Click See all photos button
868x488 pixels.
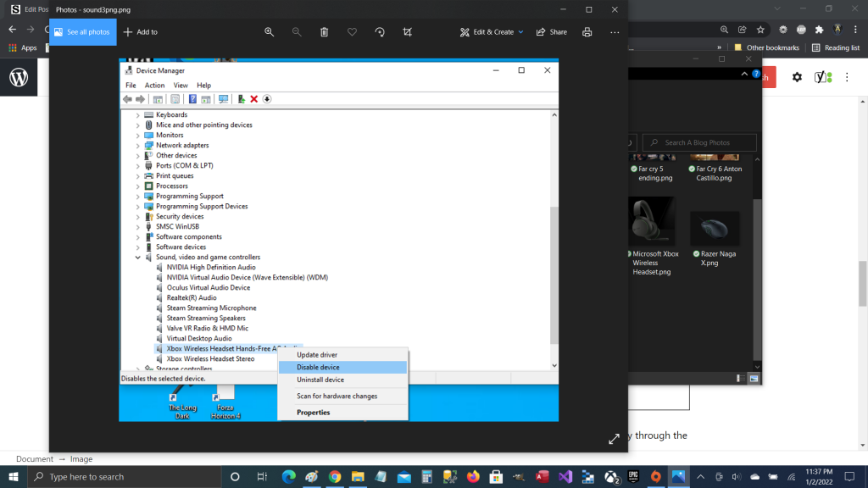82,32
